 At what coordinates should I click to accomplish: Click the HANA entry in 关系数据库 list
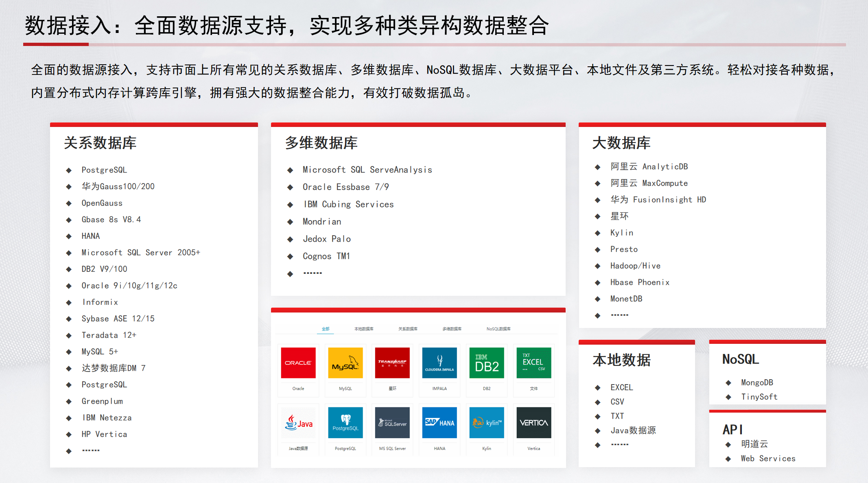91,236
